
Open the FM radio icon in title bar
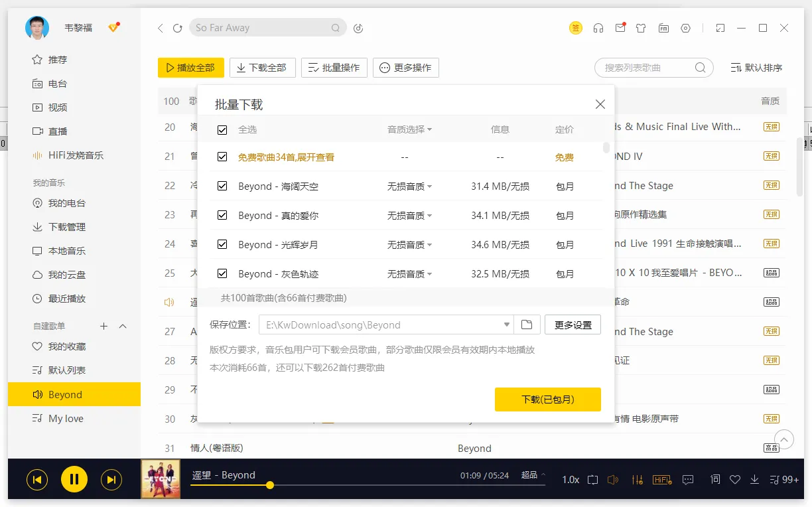click(x=663, y=28)
